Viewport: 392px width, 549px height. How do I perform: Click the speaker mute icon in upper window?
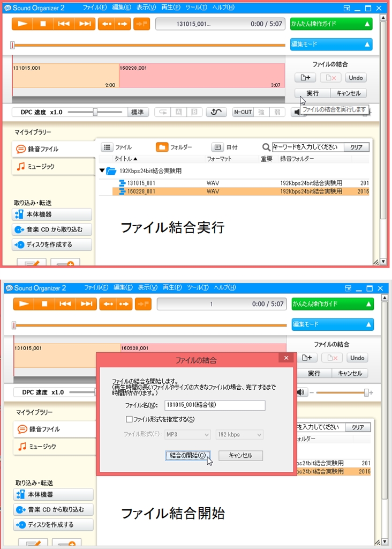297,112
